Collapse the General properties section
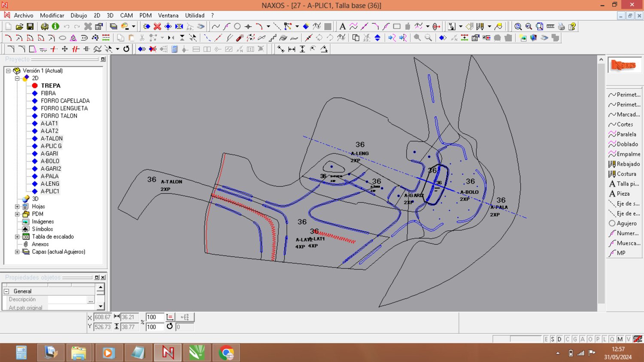644x362 pixels. click(6, 291)
